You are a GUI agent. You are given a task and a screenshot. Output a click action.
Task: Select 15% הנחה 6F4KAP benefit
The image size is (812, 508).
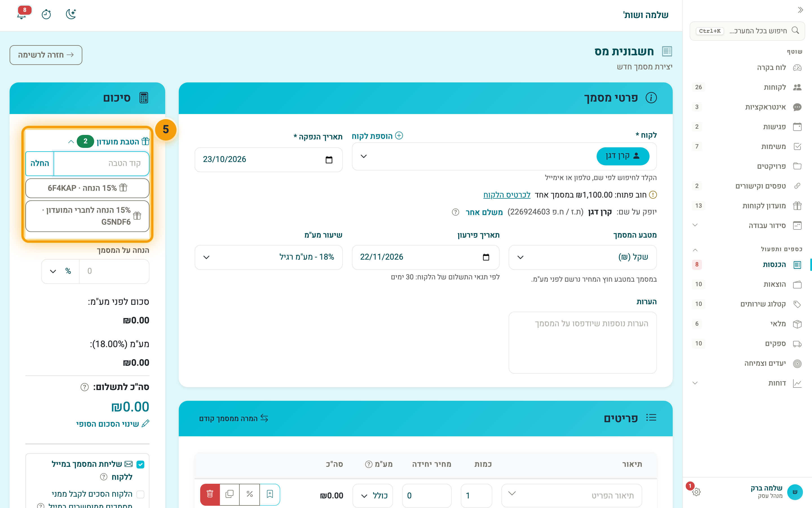[x=87, y=188]
